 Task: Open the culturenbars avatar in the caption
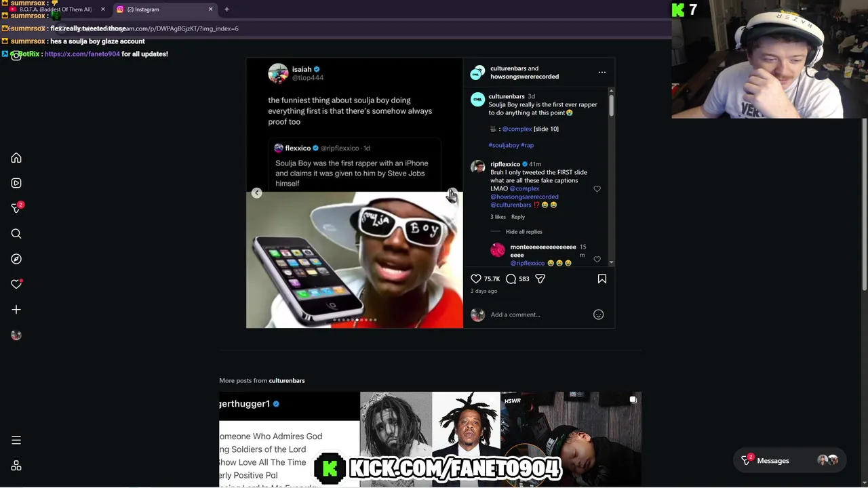[x=477, y=100]
